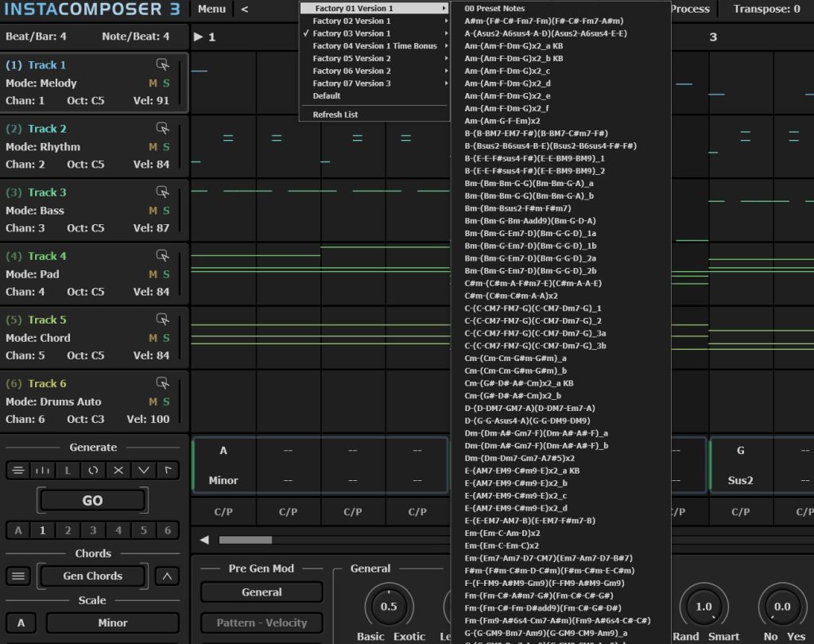This screenshot has height=644, width=814.
Task: Click the first C/P cell under chord A
Action: pos(223,512)
